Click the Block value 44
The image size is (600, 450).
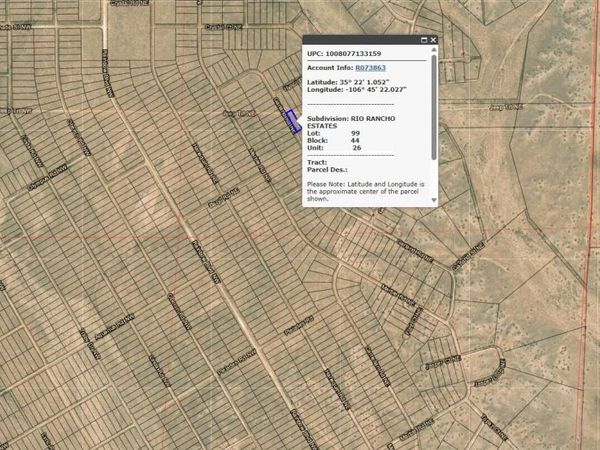coord(355,140)
